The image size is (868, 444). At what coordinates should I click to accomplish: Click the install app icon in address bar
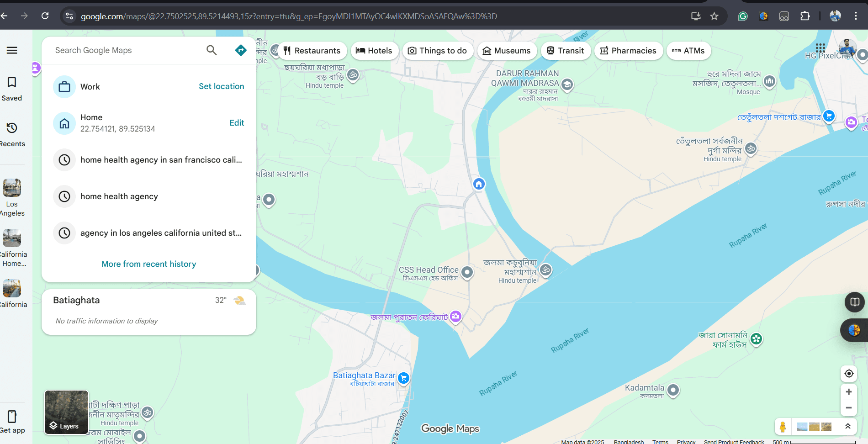pos(696,16)
